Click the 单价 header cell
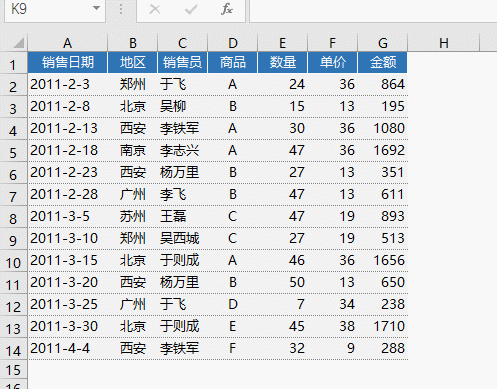 pyautogui.click(x=332, y=62)
